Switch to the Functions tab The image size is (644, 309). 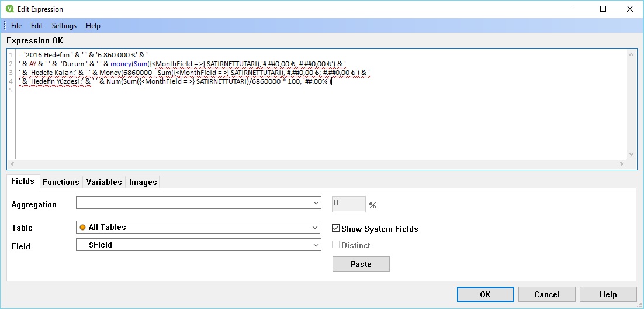click(61, 182)
